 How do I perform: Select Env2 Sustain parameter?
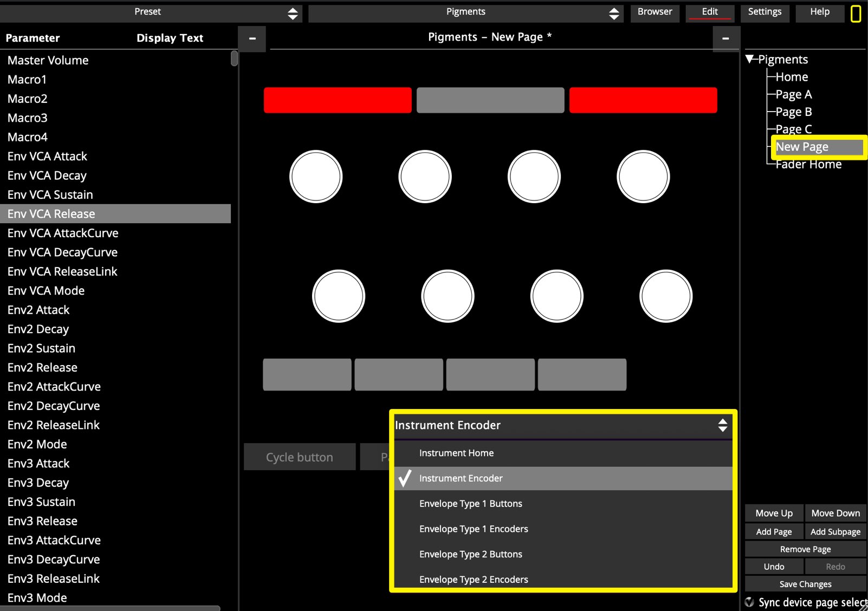click(115, 348)
